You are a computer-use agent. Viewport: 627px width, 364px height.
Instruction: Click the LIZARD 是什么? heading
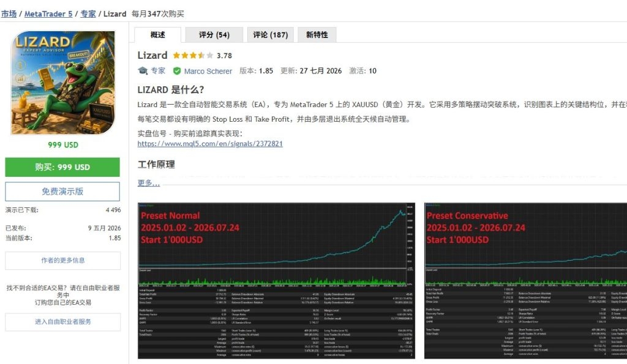pyautogui.click(x=171, y=89)
